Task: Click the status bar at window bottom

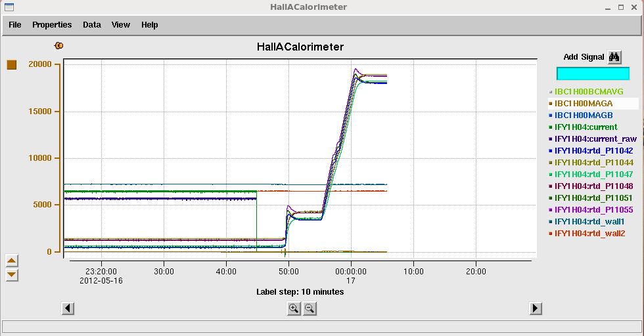Action: (321, 326)
